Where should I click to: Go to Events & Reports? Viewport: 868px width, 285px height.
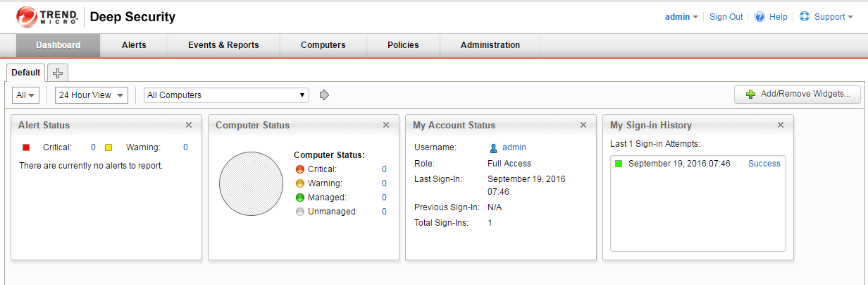tap(223, 45)
